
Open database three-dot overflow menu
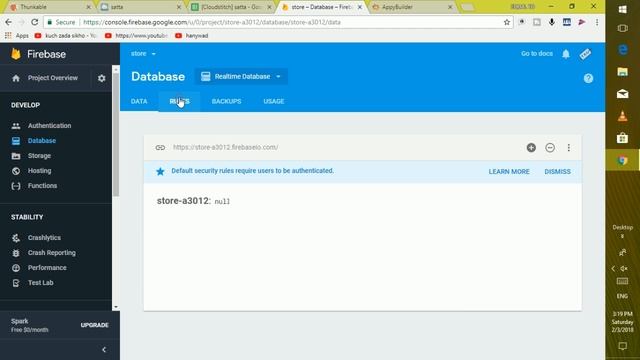tap(569, 148)
